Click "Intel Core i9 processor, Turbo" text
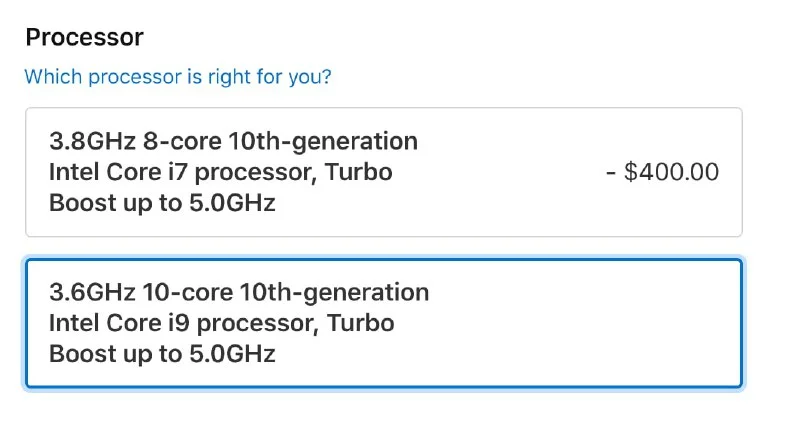This screenshot has height=434, width=800. point(221,324)
